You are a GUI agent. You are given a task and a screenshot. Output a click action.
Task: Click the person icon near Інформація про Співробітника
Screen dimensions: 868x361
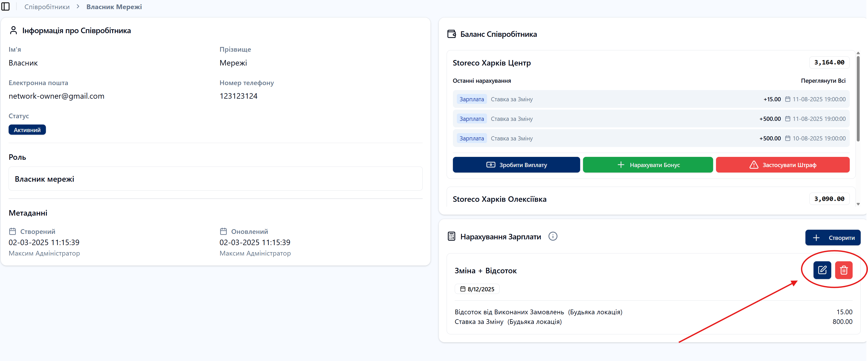13,30
